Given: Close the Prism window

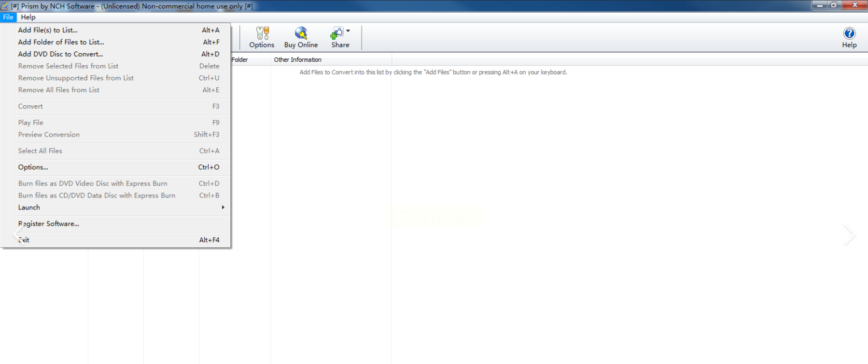Looking at the screenshot, I should coord(854,5).
